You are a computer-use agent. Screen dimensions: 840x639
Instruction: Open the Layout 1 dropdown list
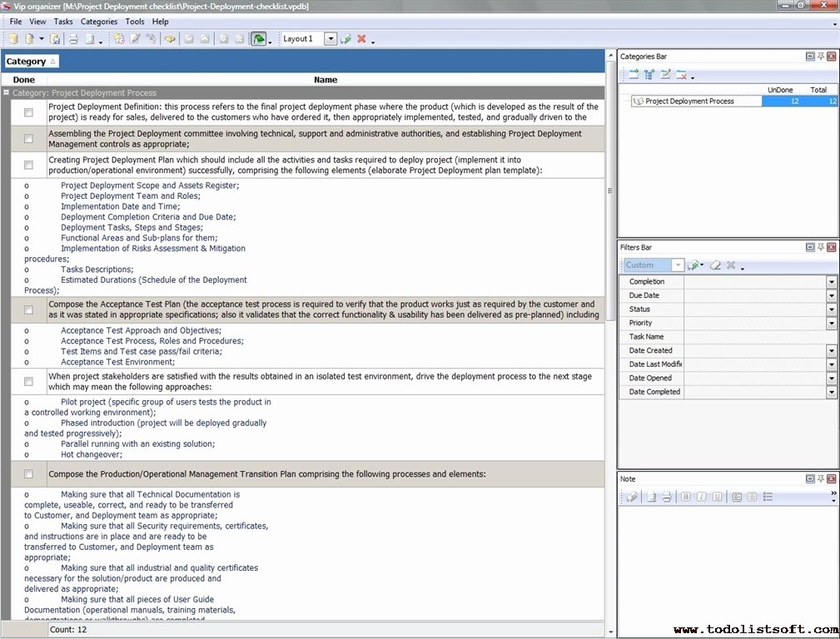pos(331,38)
